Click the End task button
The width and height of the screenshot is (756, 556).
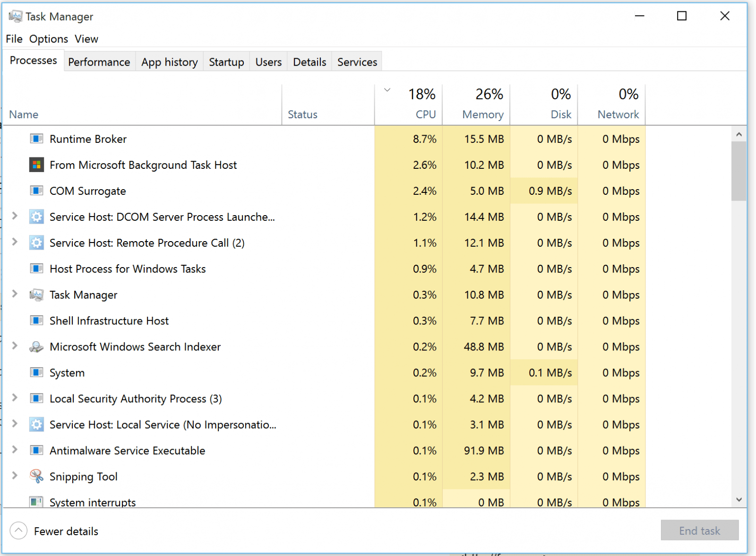[x=700, y=530]
